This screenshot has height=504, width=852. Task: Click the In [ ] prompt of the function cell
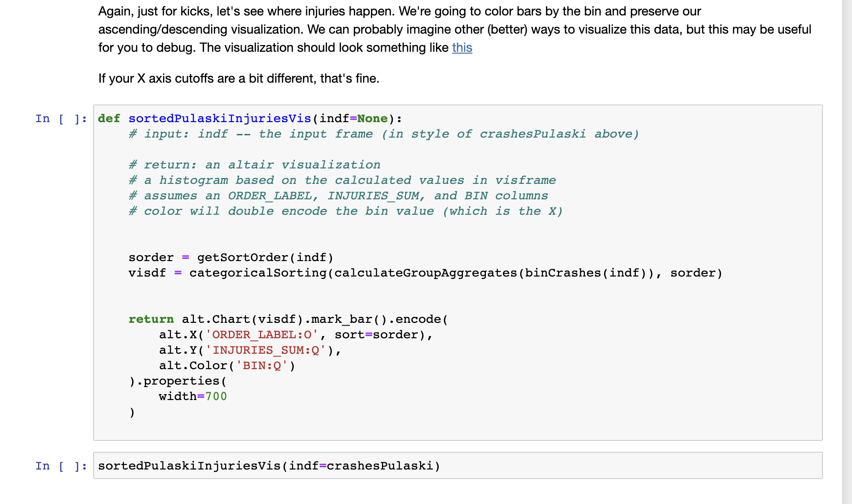click(x=60, y=118)
